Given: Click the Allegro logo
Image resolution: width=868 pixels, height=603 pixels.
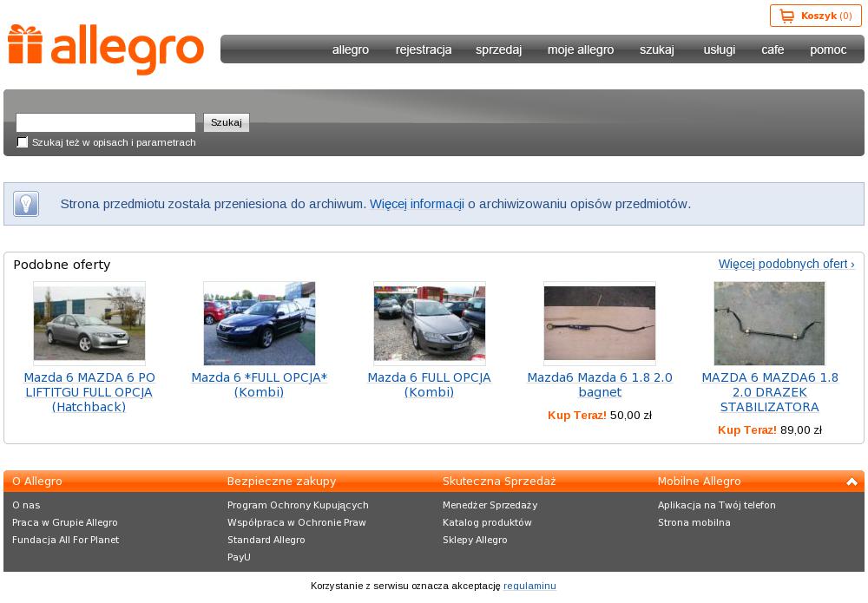Looking at the screenshot, I should pyautogui.click(x=106, y=49).
